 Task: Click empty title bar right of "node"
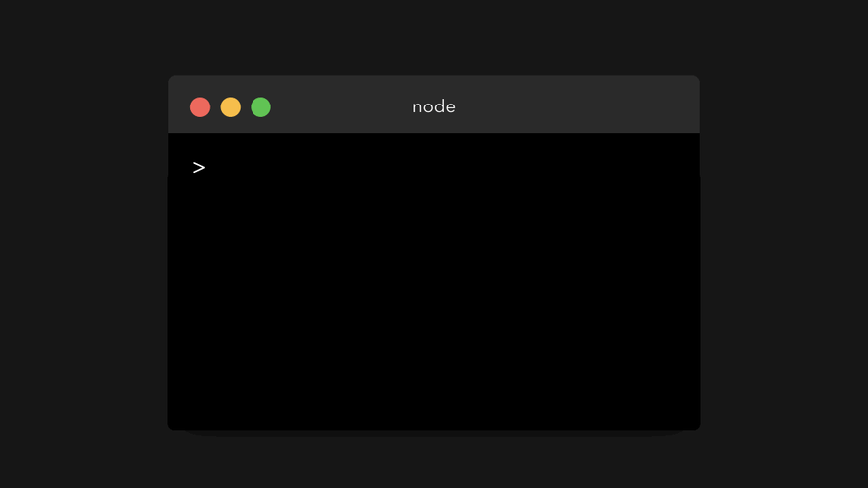pyautogui.click(x=576, y=106)
